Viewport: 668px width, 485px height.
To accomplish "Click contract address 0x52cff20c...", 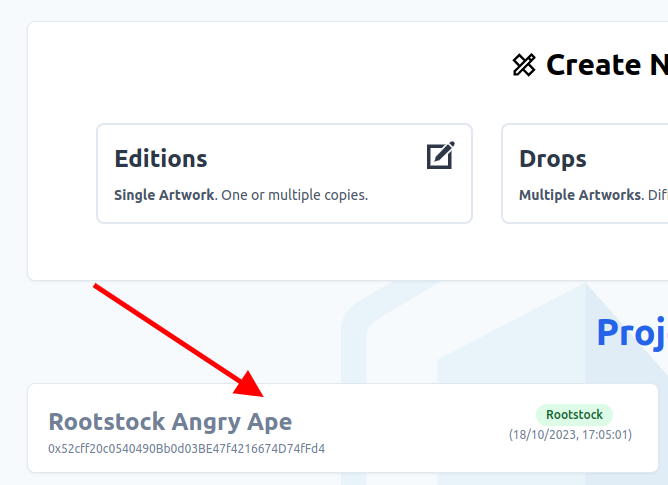I will point(187,449).
